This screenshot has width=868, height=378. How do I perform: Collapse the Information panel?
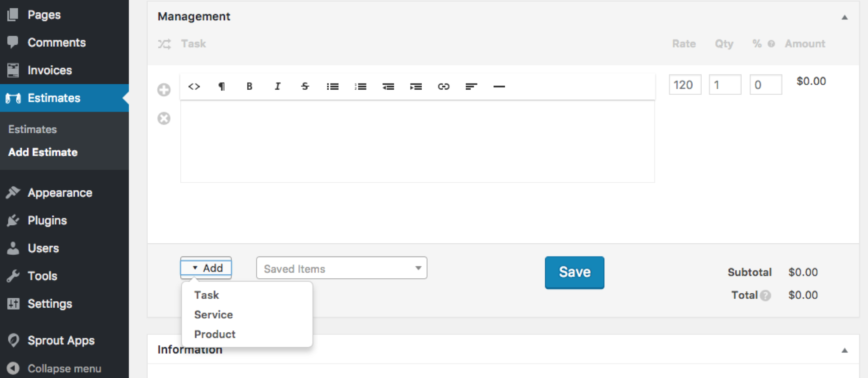click(x=844, y=350)
